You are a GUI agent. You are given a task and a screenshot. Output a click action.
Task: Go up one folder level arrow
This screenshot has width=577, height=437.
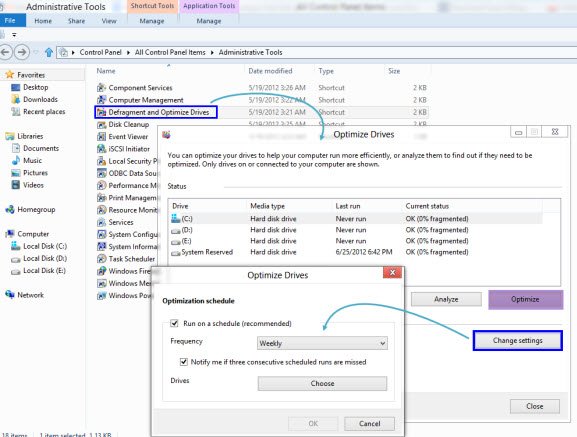[49, 52]
